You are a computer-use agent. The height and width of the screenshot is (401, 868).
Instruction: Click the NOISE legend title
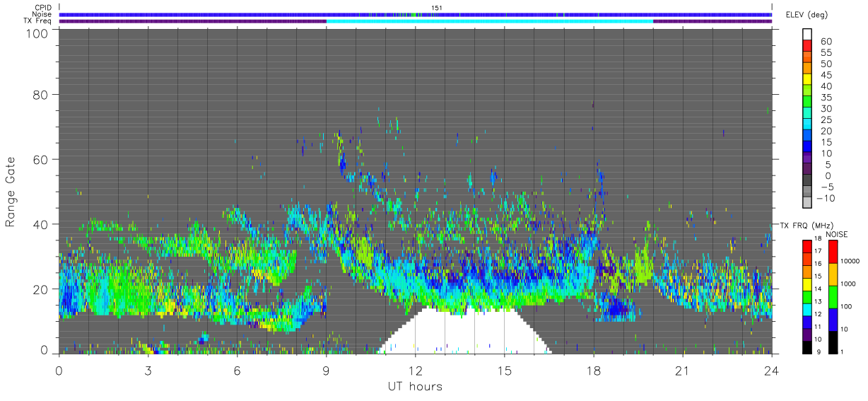[x=836, y=234]
